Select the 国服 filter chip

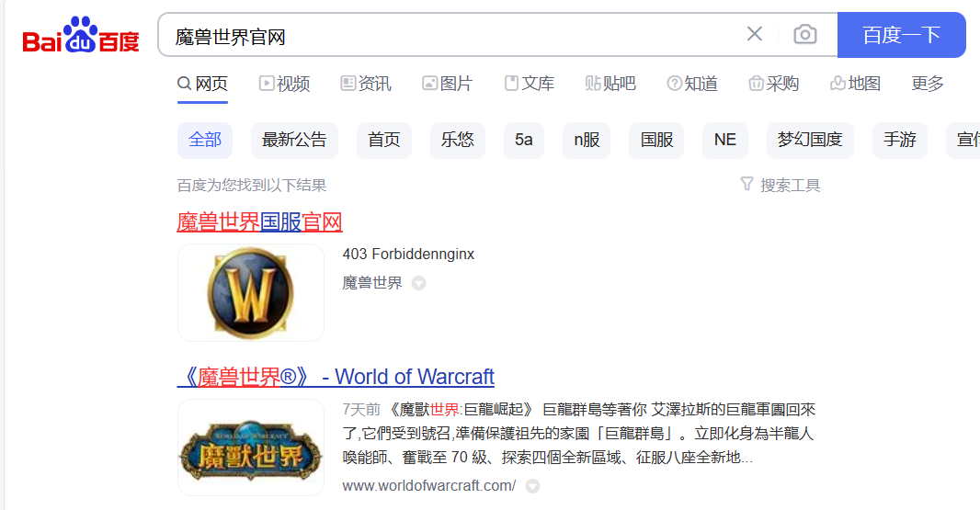pos(656,140)
